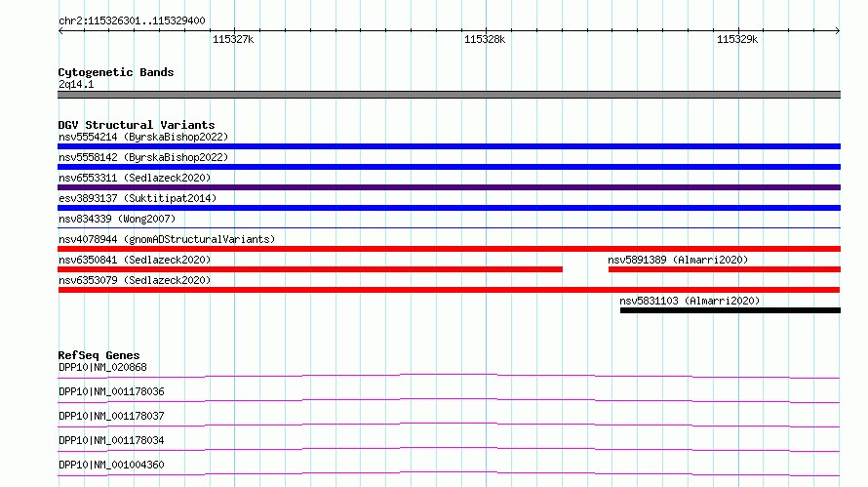Click the 115328k ruler tick label
The width and height of the screenshot is (868, 487).
485,39
